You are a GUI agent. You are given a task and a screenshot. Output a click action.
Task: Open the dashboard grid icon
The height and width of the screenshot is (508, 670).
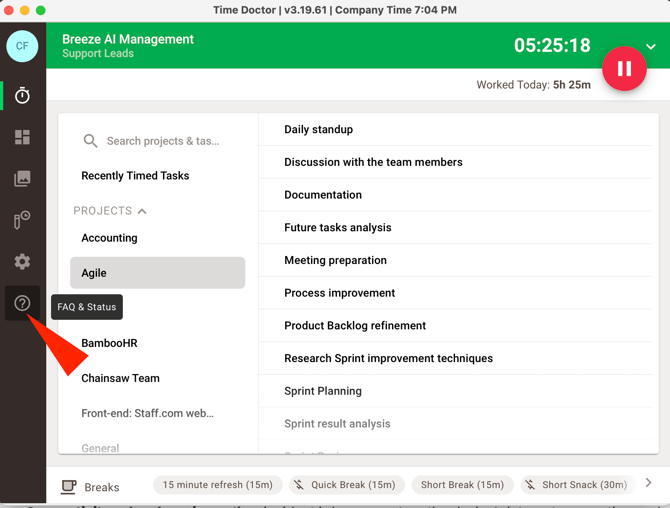tap(22, 137)
